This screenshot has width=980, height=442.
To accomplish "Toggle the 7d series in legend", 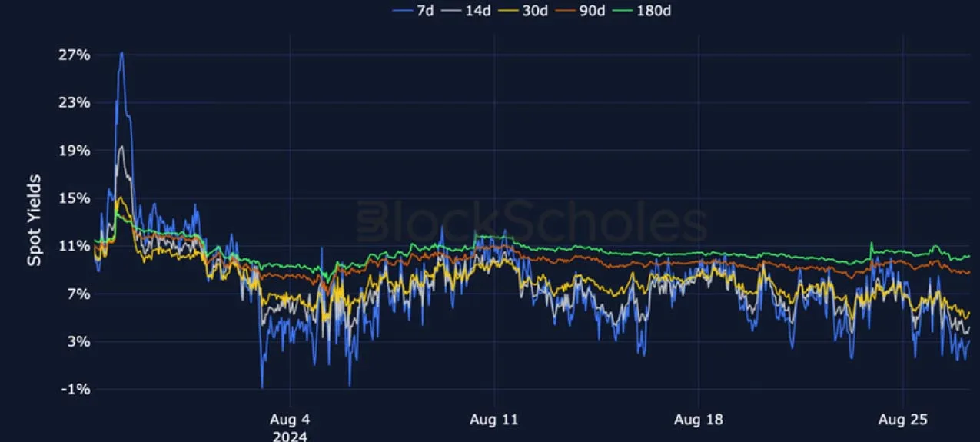I will 414,11.
